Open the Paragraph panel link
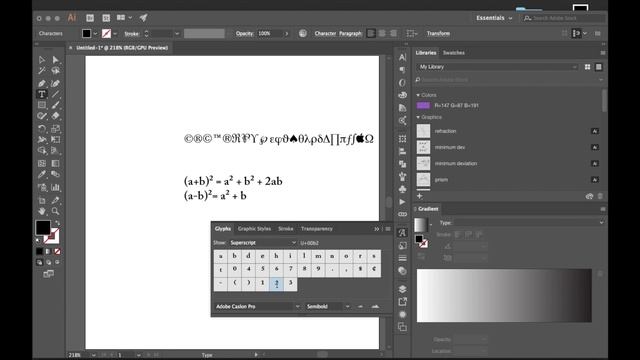Image resolution: width=640 pixels, height=360 pixels. click(350, 33)
